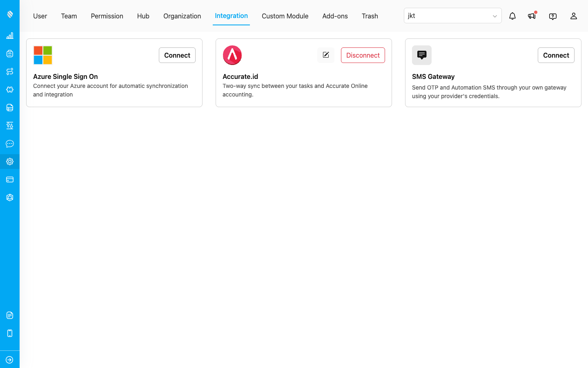Switch to the Permission tab
Viewport: 588px width, 368px height.
[x=107, y=16]
